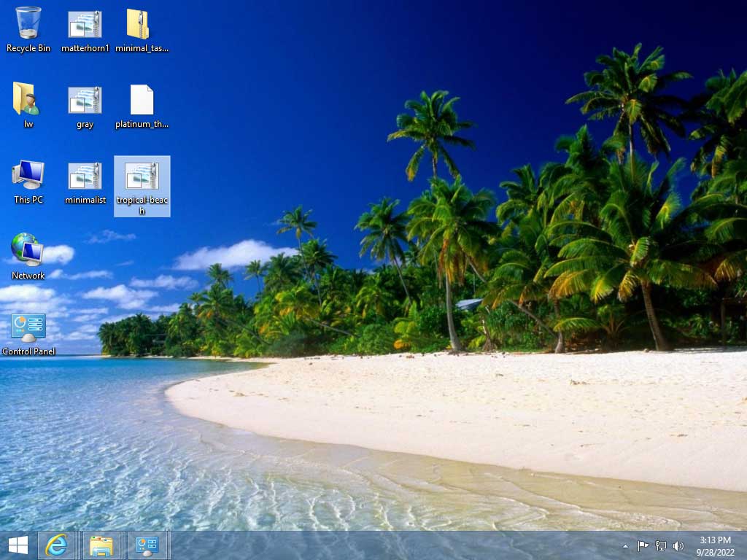Screen dimensions: 747x560
Task: Open the volume slider from the speaker icon
Action: pyautogui.click(x=678, y=545)
